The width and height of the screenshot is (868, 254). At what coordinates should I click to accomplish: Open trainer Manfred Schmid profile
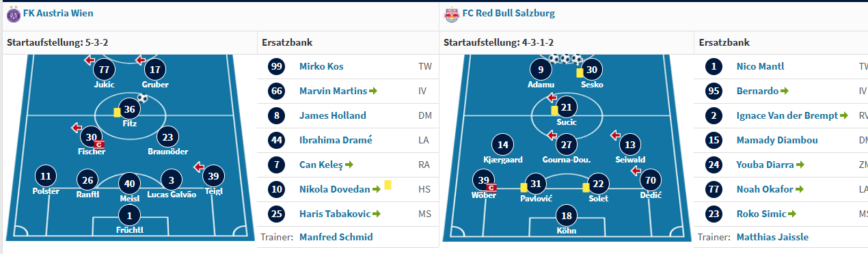click(x=336, y=237)
